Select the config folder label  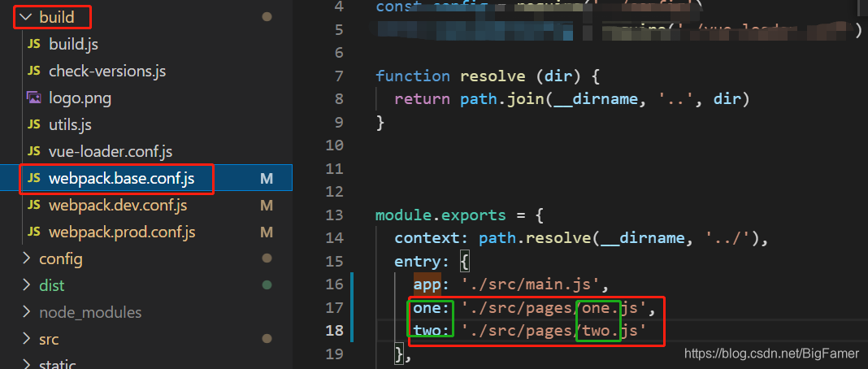pos(61,259)
